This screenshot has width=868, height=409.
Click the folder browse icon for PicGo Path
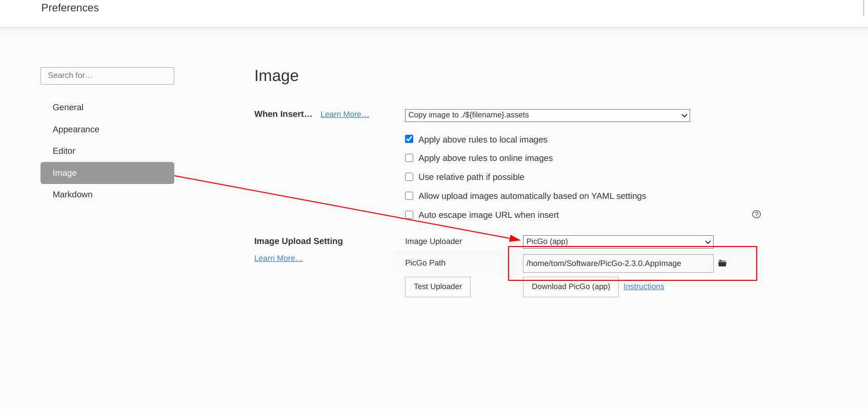(722, 263)
